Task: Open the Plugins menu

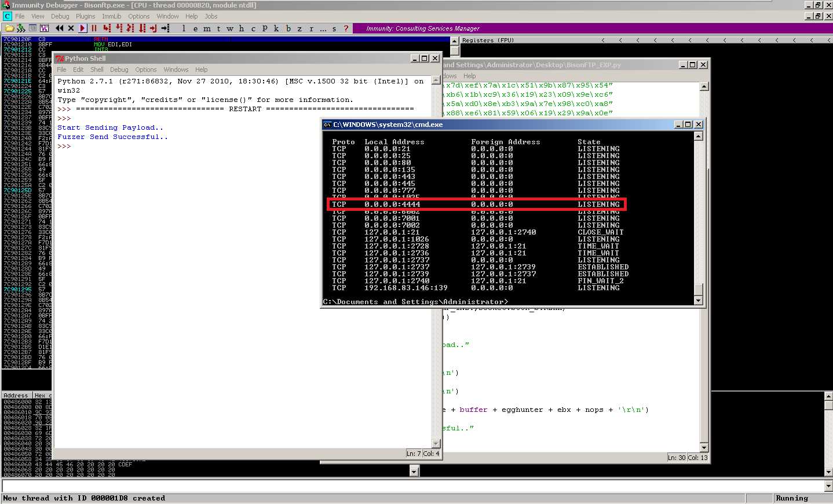Action: (85, 16)
